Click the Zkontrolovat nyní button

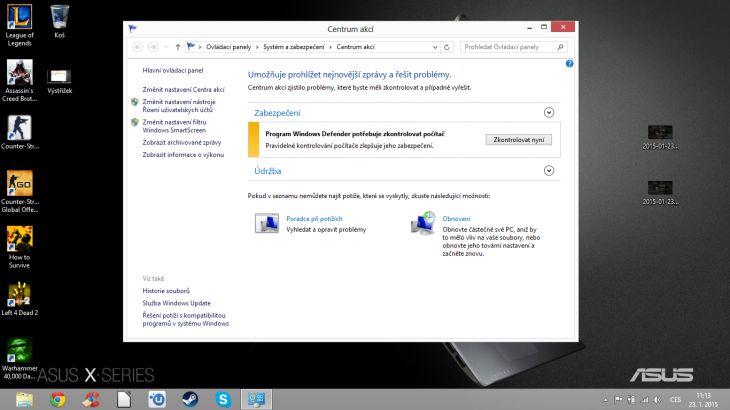519,140
